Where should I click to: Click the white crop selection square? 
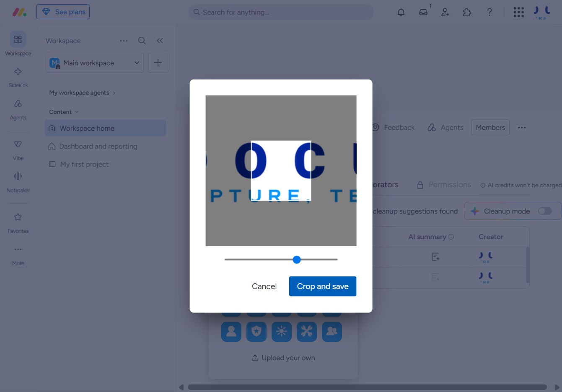pos(281,170)
